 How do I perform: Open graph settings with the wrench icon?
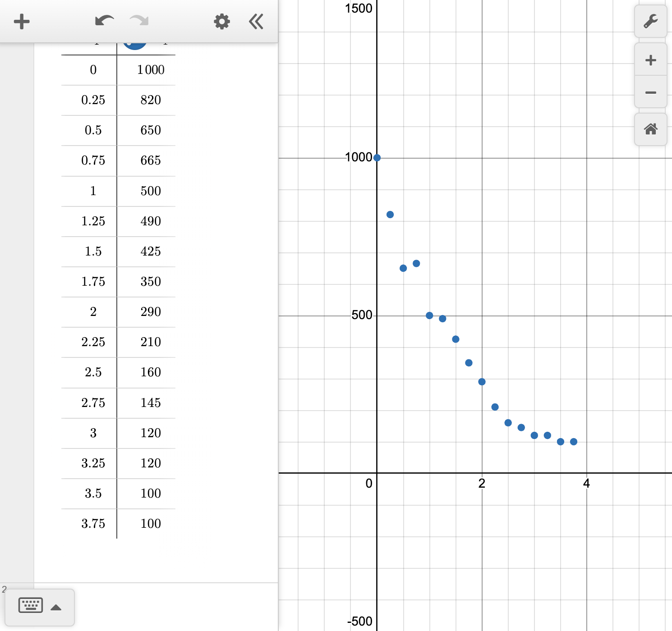pyautogui.click(x=651, y=21)
